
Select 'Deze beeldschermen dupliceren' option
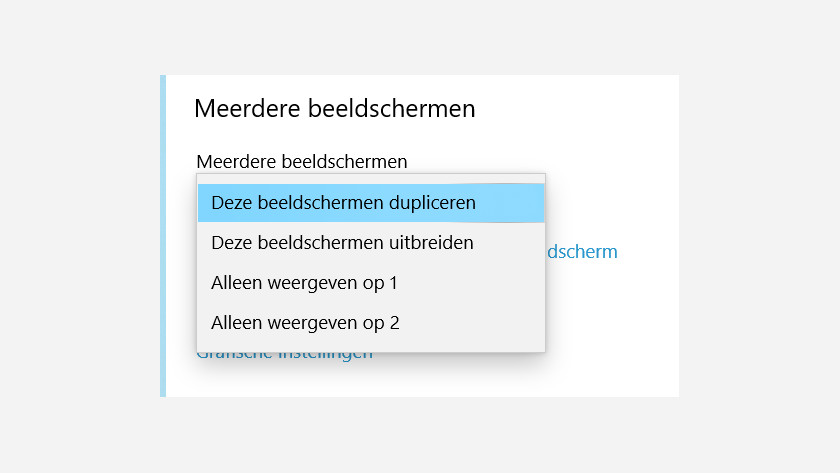371,203
